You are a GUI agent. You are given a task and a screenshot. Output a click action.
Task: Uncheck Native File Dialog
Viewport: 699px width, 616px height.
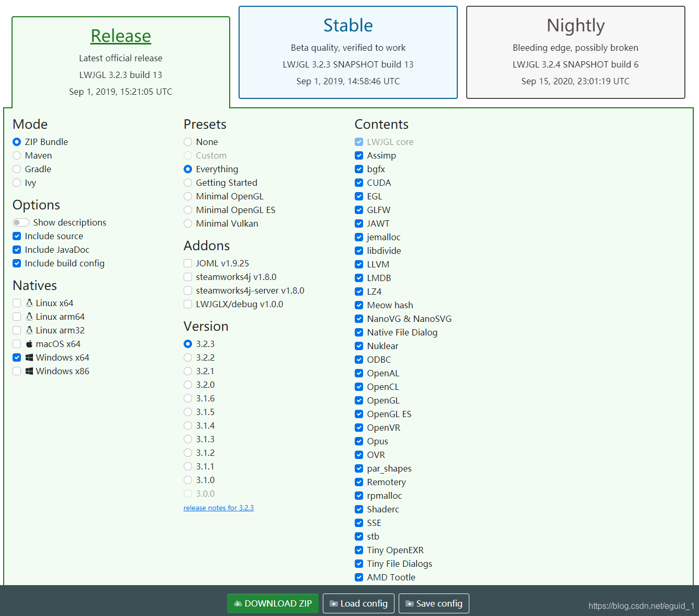pyautogui.click(x=359, y=332)
